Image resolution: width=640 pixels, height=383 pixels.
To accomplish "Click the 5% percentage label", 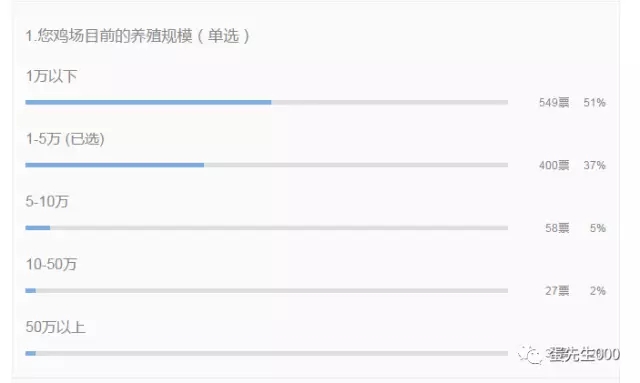I will point(598,228).
